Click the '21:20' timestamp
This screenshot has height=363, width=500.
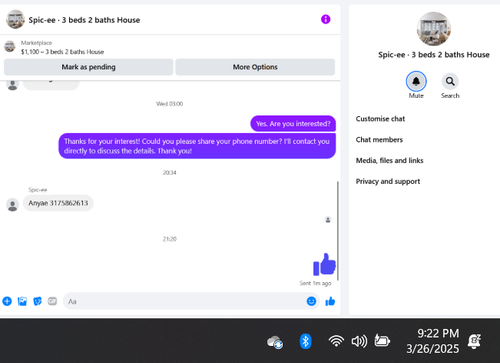(169, 239)
